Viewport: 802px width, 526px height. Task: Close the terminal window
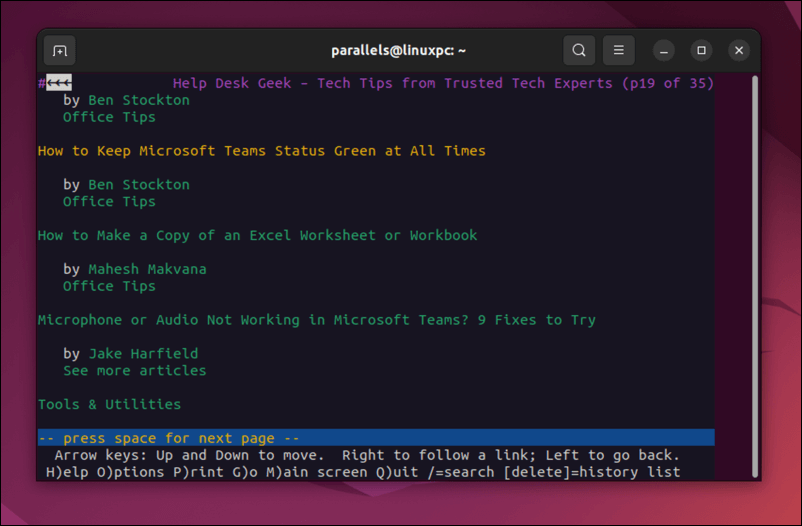click(739, 50)
